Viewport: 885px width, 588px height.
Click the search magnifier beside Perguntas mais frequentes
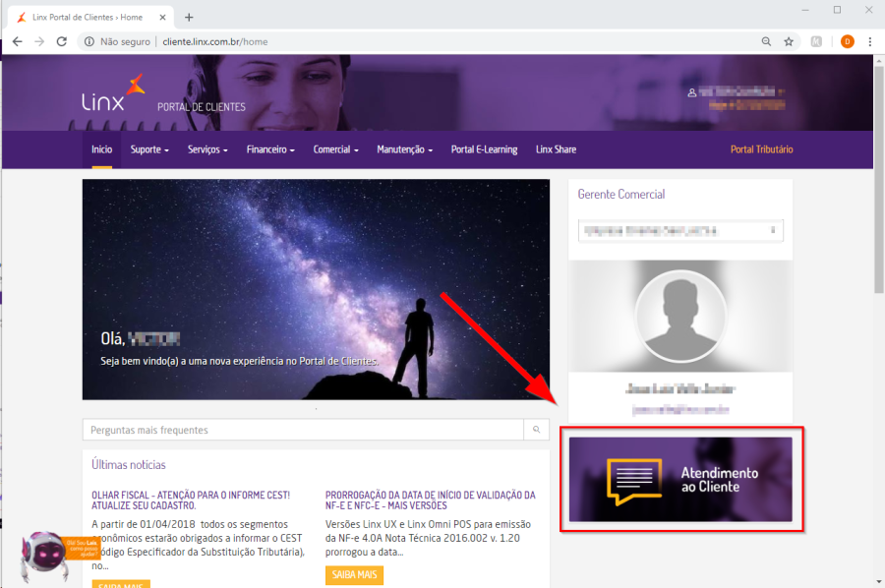click(x=536, y=430)
